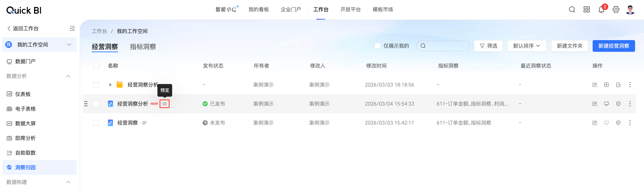
Task: Toggle select-all checkbox in table header
Action: [x=96, y=66]
